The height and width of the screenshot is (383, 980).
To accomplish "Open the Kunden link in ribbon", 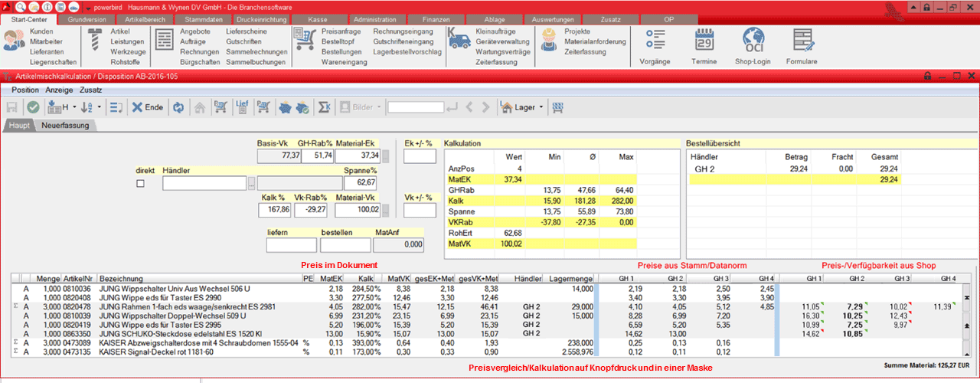I will [41, 31].
